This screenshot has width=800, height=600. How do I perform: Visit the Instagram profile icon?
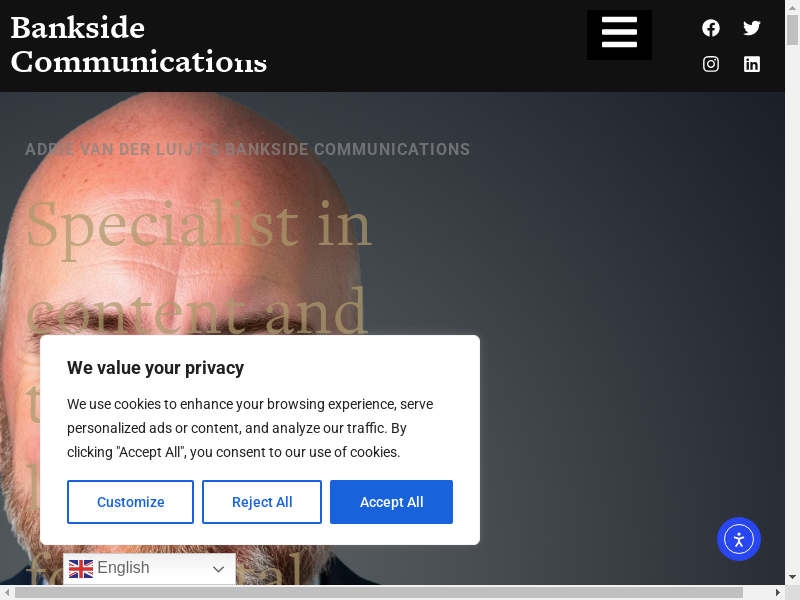(x=711, y=64)
